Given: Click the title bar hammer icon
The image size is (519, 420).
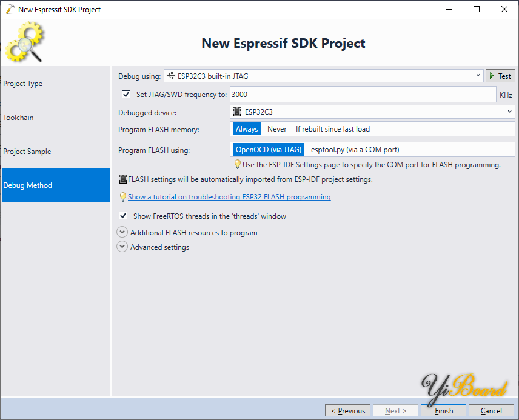Looking at the screenshot, I should (10, 9).
